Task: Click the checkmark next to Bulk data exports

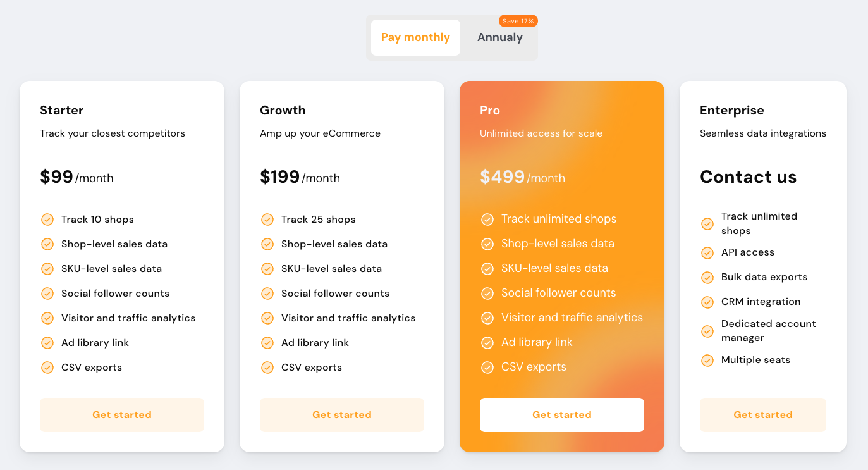Action: [x=707, y=277]
